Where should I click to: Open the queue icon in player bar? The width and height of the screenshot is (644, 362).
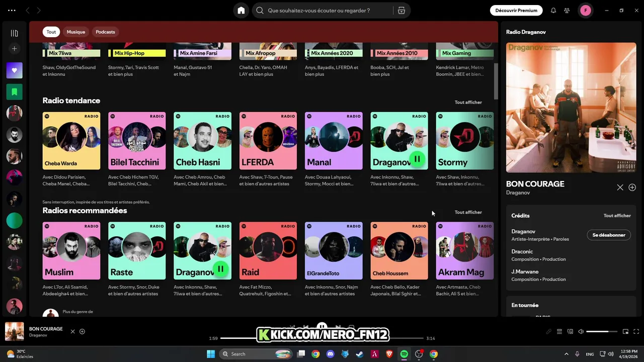tap(559, 331)
